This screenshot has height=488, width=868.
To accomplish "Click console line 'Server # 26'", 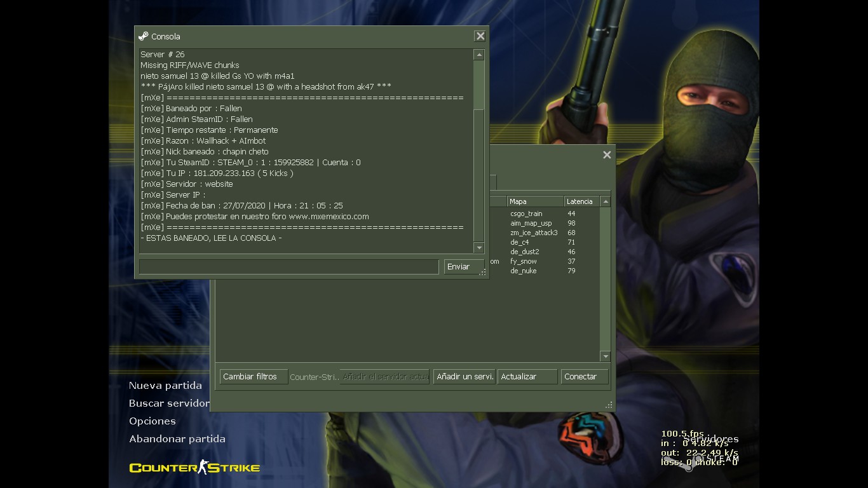I will pyautogui.click(x=163, y=55).
